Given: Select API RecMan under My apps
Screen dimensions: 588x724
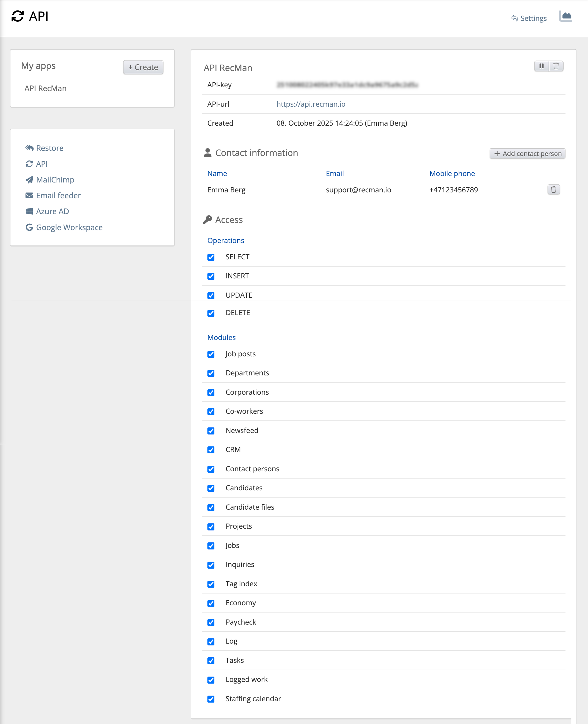Looking at the screenshot, I should (45, 88).
